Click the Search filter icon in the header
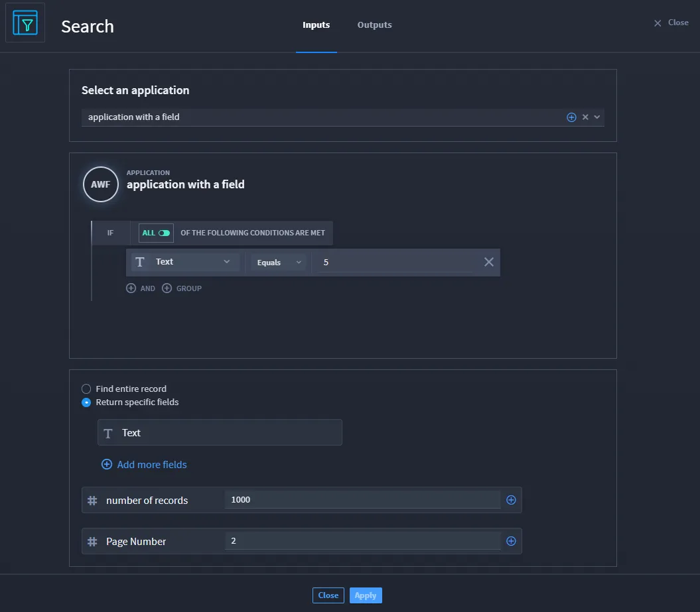Screen dimensions: 700x612 [x=25, y=23]
